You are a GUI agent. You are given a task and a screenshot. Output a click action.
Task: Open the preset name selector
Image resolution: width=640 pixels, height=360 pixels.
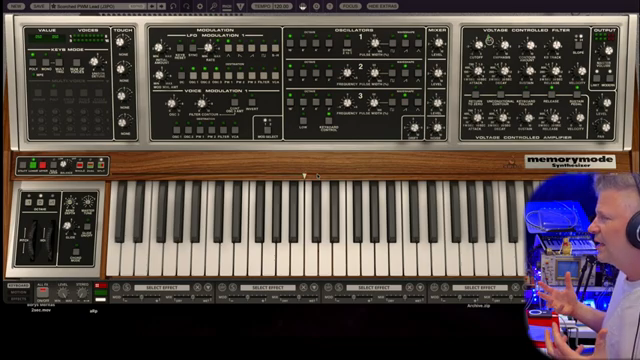coord(98,6)
